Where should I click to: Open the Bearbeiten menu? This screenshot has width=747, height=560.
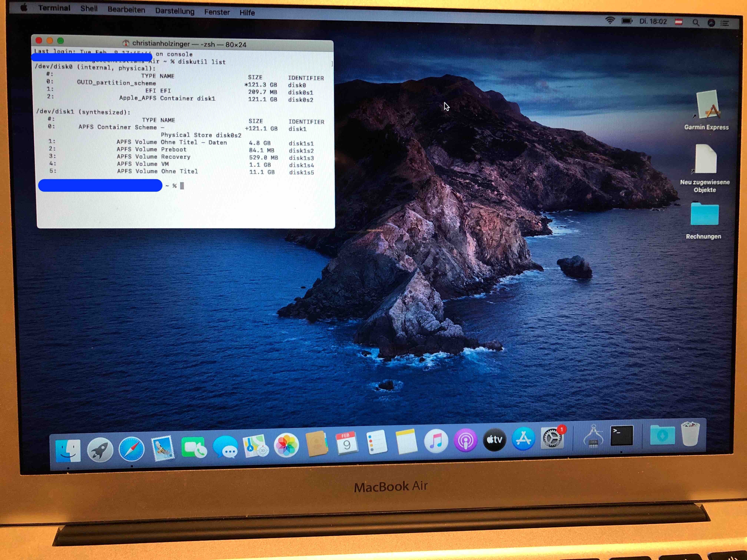point(126,10)
